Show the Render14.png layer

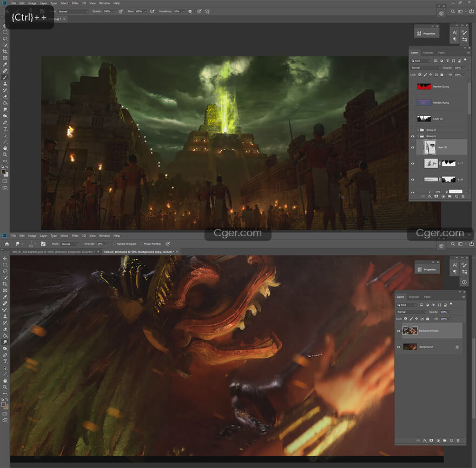pos(413,103)
